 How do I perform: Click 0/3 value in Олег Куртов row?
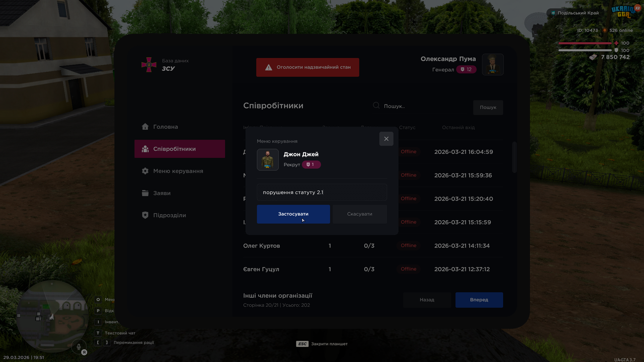(x=369, y=246)
